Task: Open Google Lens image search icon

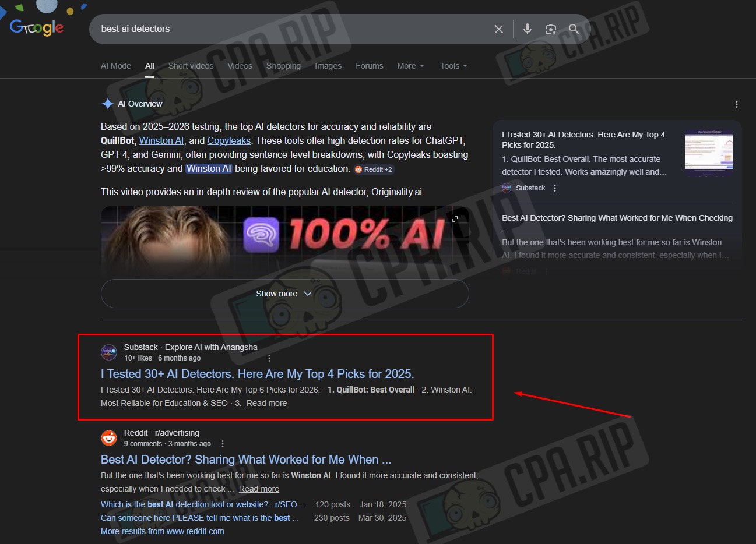Action: [550, 29]
